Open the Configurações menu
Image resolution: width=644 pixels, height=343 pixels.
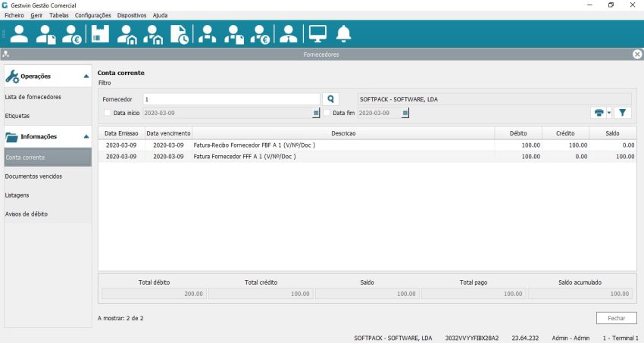[93, 15]
